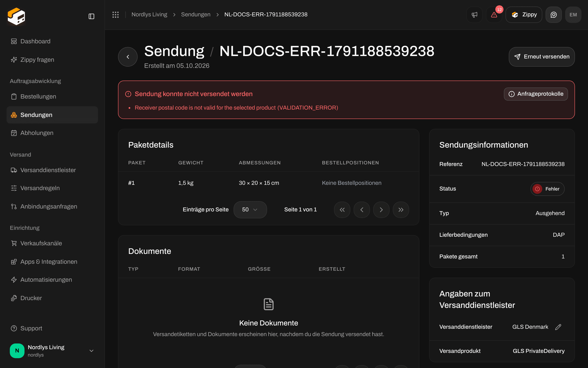Click Nordlys Living breadcrumb
This screenshot has height=368, width=588.
tap(149, 15)
